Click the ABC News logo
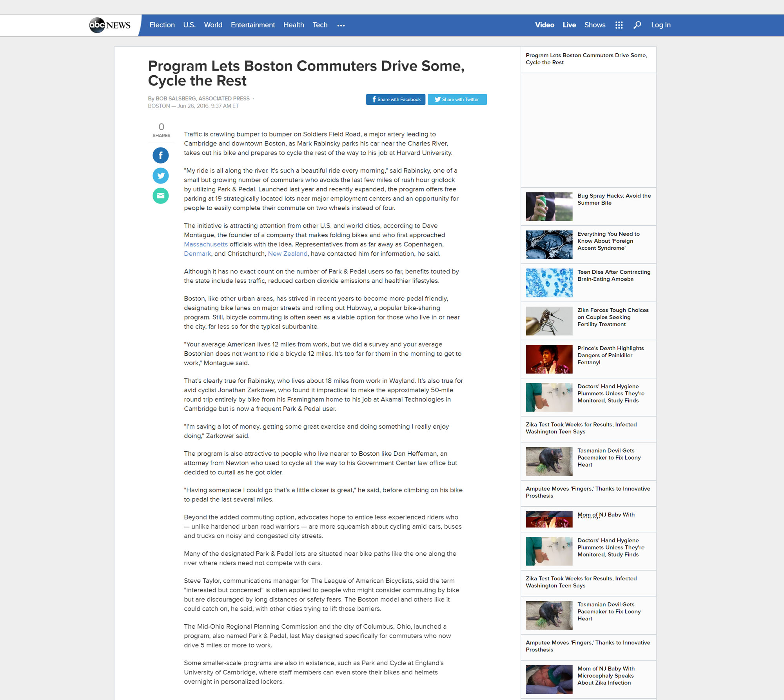The width and height of the screenshot is (784, 700). pos(110,25)
